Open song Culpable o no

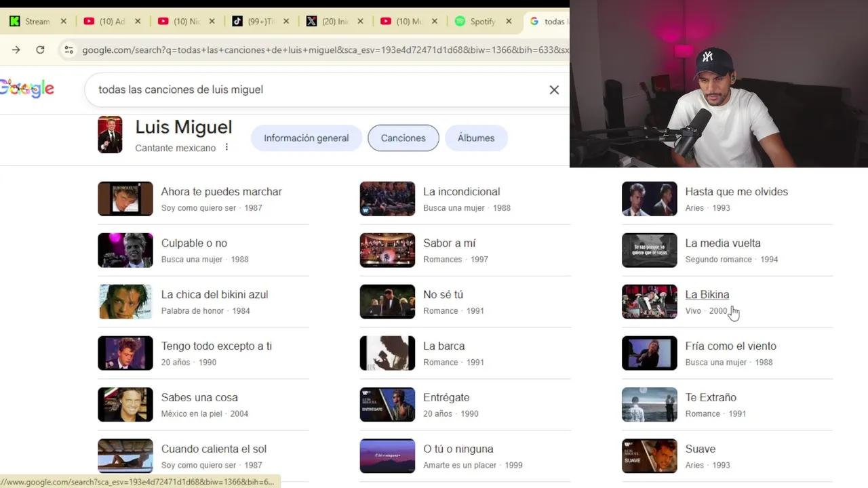coord(194,243)
